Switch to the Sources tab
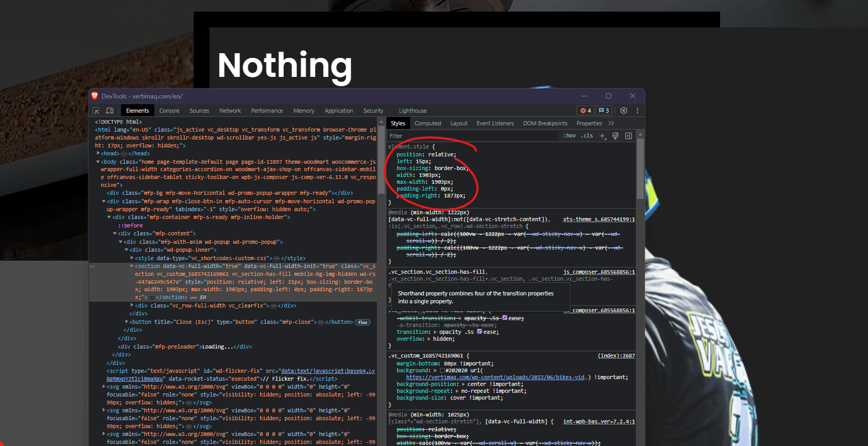The image size is (868, 446). 199,111
